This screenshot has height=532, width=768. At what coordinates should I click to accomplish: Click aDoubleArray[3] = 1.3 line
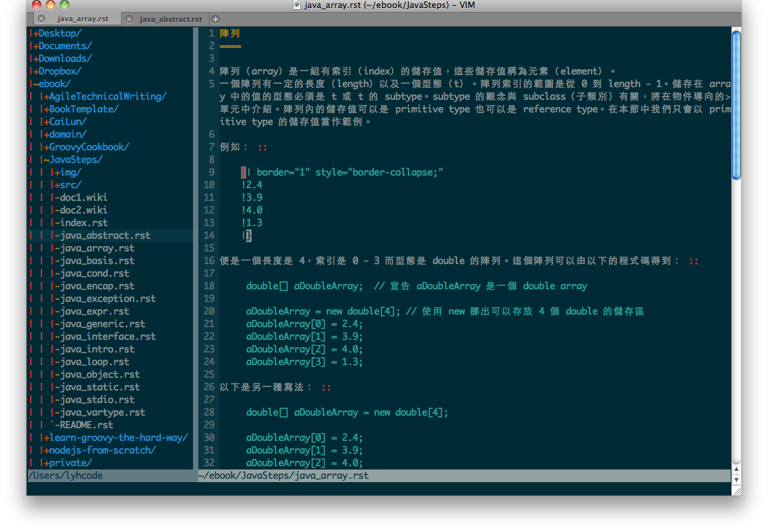pos(305,362)
